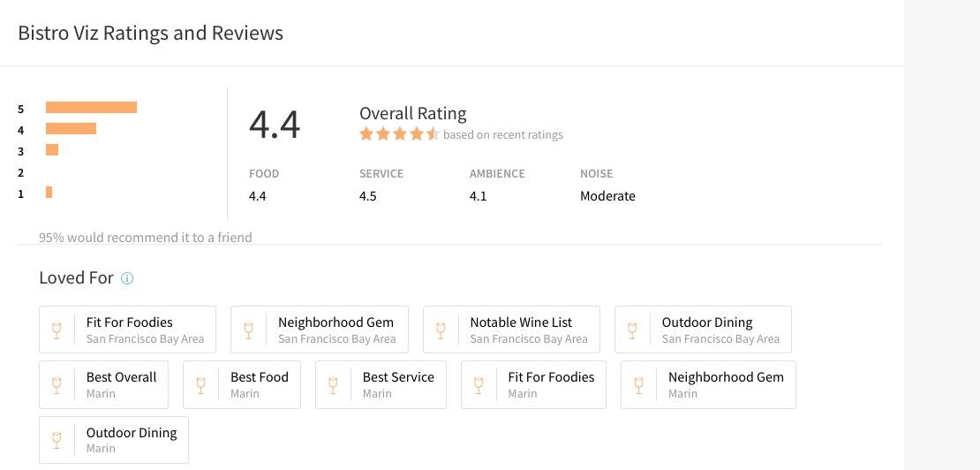Select the 1-star rating bar

point(49,193)
